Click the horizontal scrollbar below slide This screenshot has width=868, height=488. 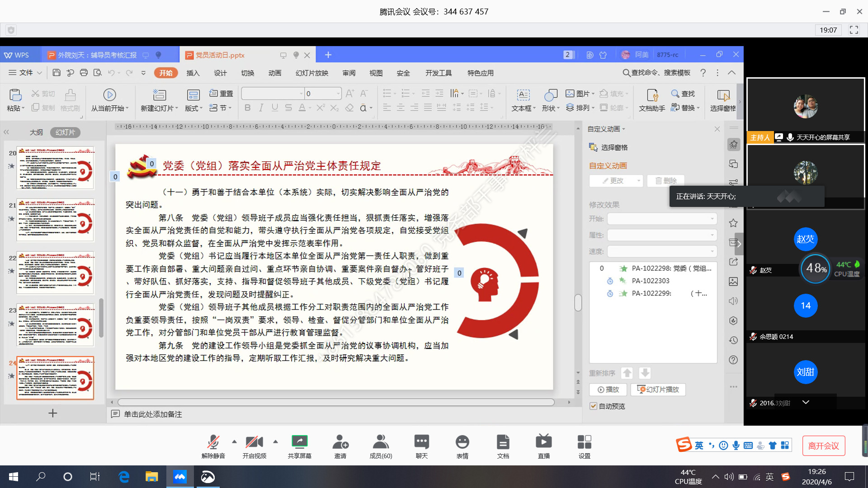coord(336,402)
